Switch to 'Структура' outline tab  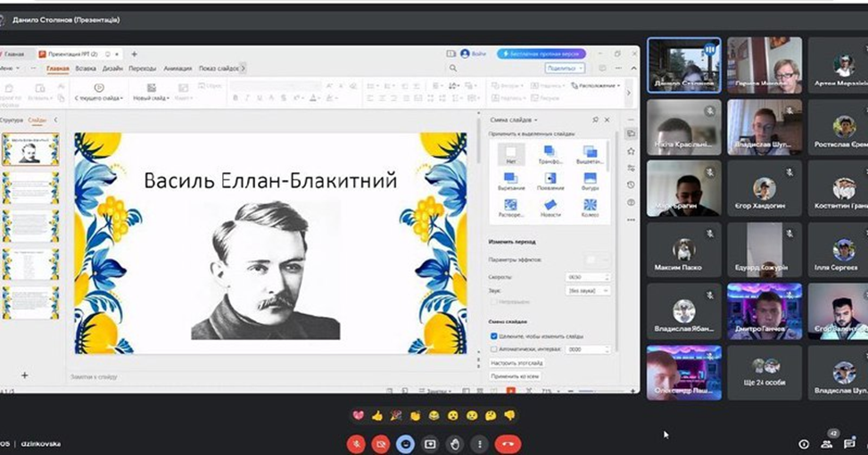pyautogui.click(x=11, y=120)
